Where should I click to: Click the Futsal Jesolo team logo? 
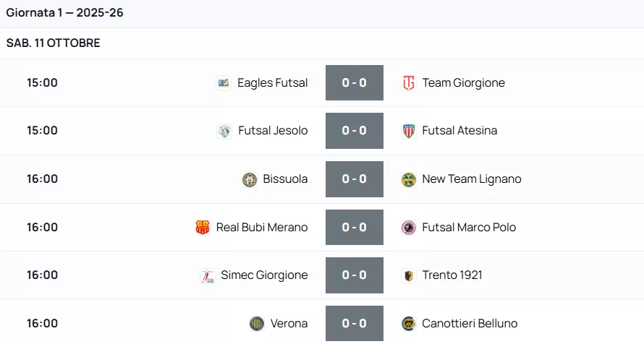[224, 131]
